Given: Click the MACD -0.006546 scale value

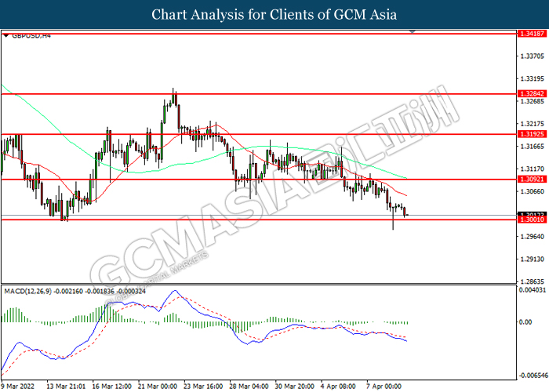Looking at the screenshot, I should pos(533,376).
